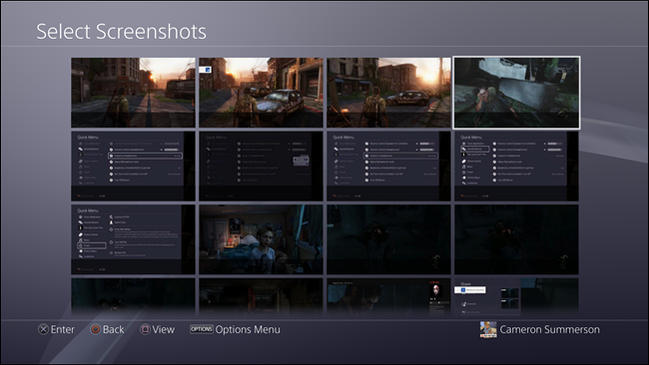Select the highlighted screenshot of the infected creature
The width and height of the screenshot is (649, 365).
(517, 92)
